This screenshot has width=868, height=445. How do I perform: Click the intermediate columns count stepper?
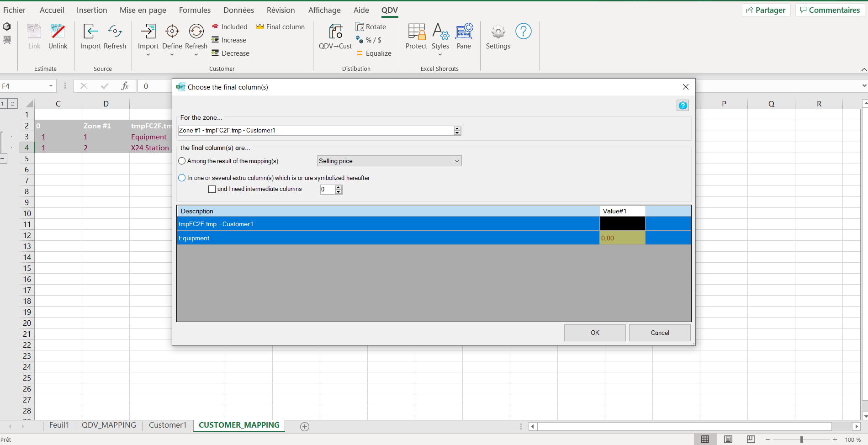coord(339,189)
